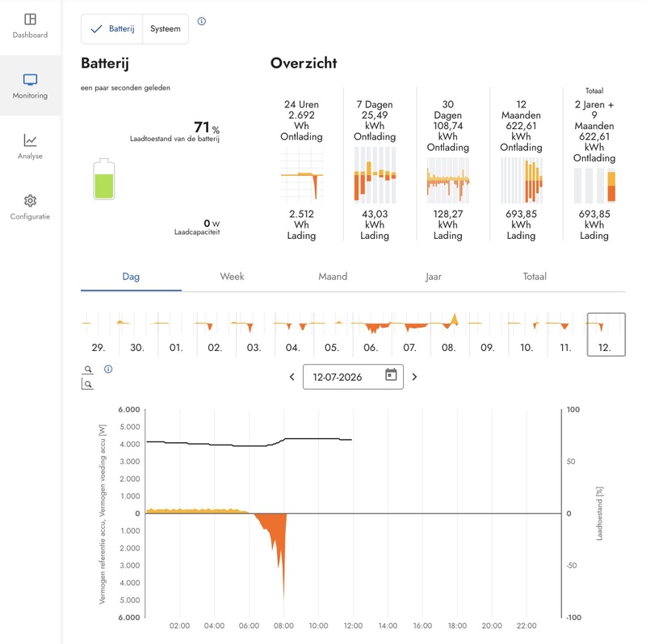Click the info icon next to zoom tools
The image size is (646, 644).
108,369
